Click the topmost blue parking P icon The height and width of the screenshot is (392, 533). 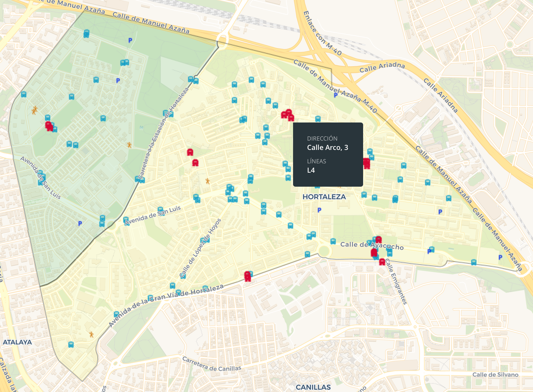click(x=130, y=41)
